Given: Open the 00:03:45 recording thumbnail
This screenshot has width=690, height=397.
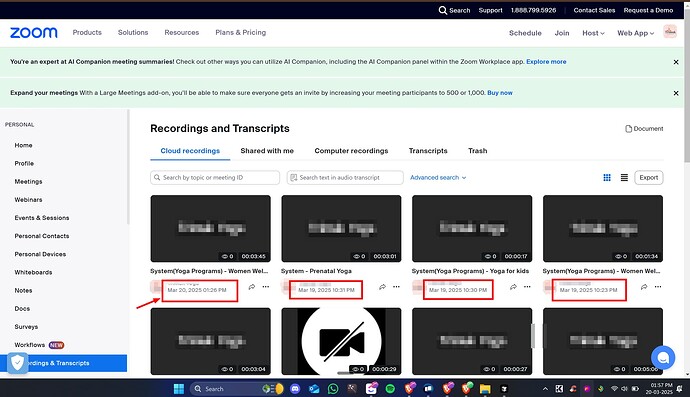Looking at the screenshot, I should (x=210, y=228).
